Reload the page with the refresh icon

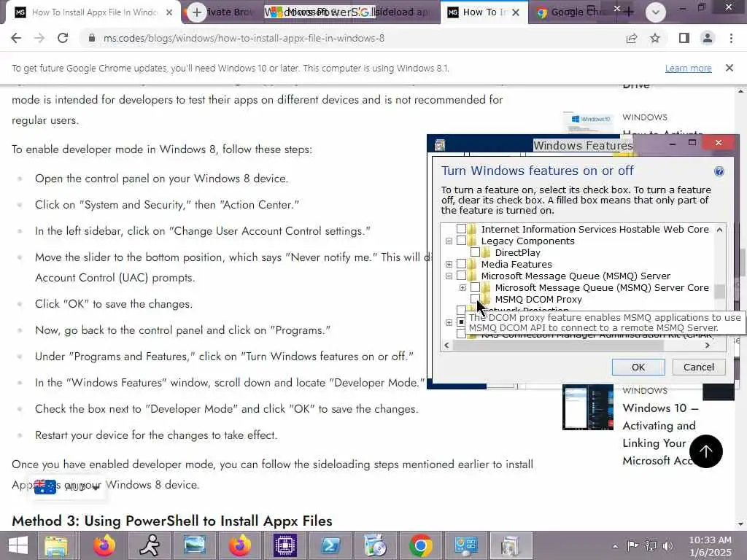(63, 38)
